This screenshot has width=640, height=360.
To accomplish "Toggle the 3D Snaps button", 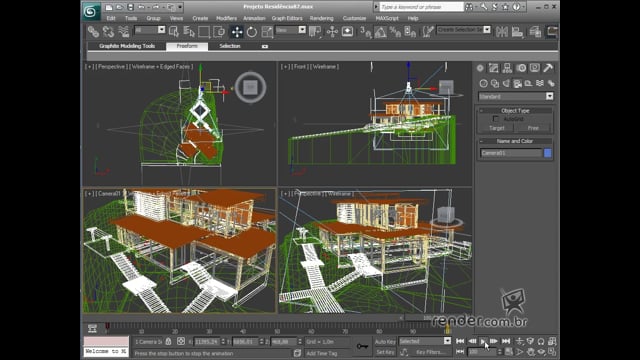I will [x=365, y=31].
